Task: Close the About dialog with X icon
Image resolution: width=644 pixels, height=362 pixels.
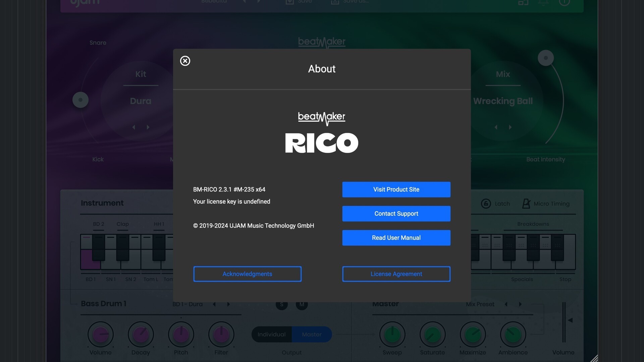Action: 185,61
